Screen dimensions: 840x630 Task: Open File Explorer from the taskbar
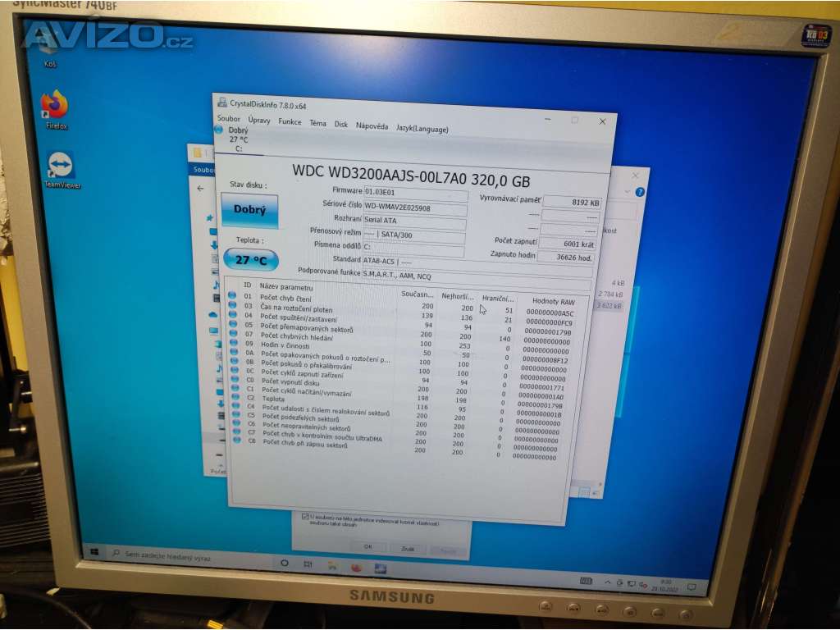332,566
